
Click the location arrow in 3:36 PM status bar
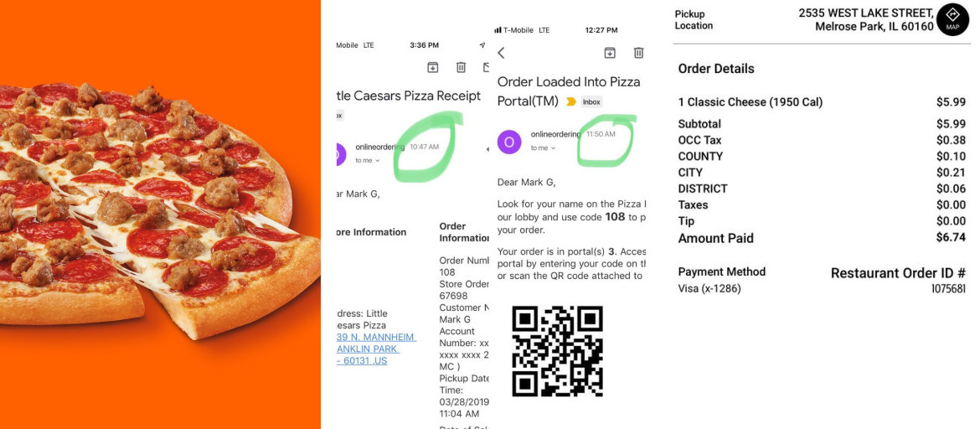482,45
